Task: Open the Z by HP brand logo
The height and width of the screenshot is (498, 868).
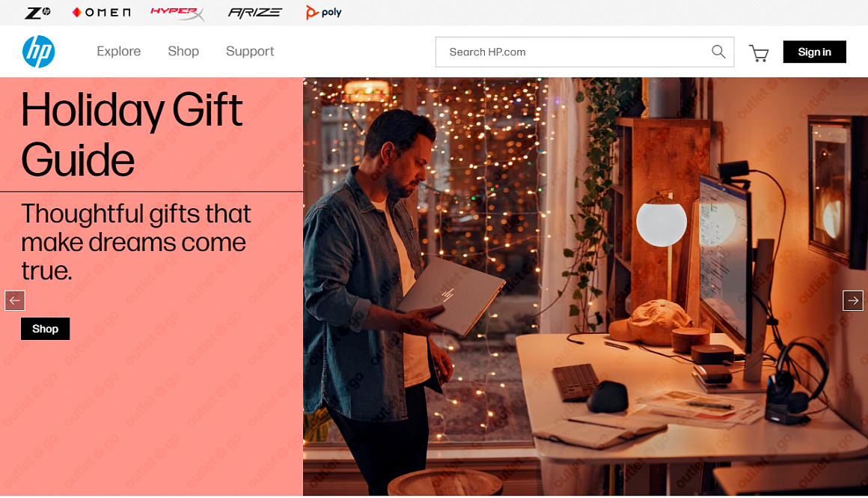Action: (37, 12)
